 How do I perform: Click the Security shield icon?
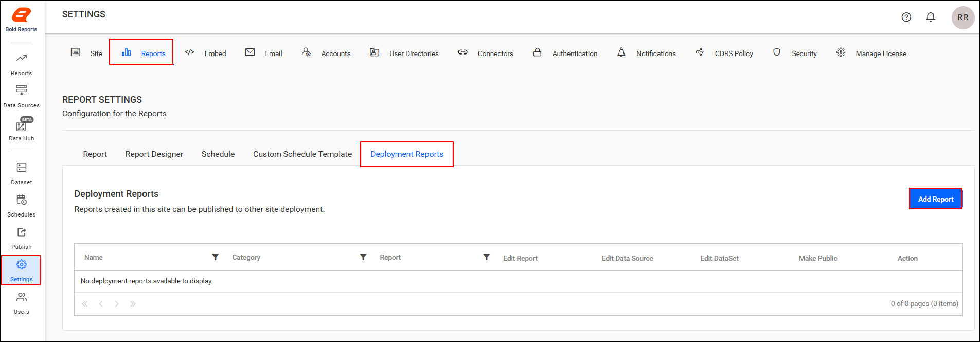(x=777, y=52)
